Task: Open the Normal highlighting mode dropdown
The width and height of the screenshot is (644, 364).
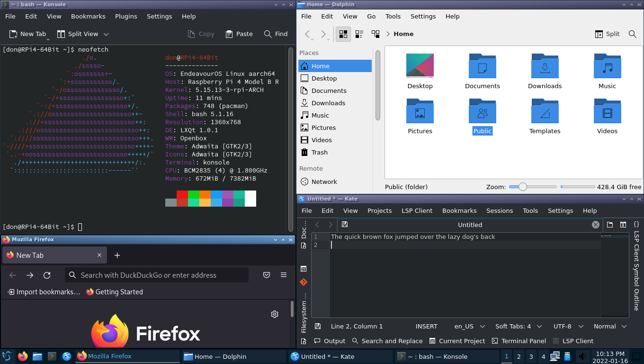Action: point(610,326)
